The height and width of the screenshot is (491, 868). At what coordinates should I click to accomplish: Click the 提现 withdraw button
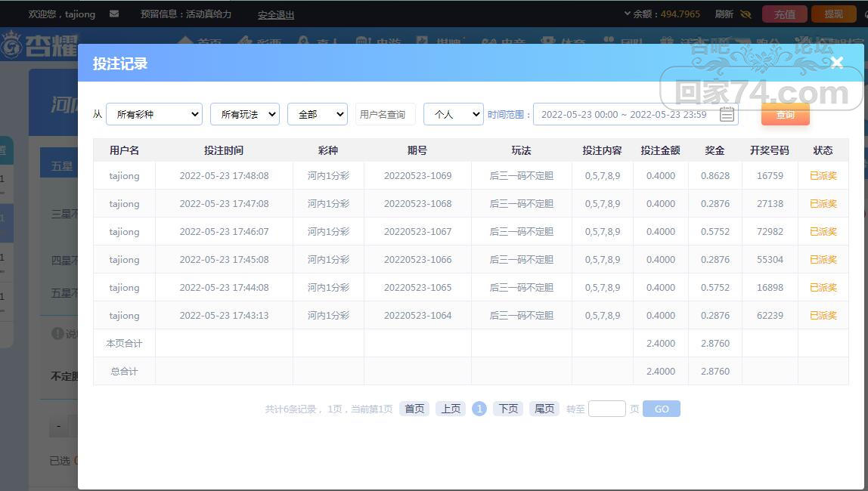(x=834, y=14)
